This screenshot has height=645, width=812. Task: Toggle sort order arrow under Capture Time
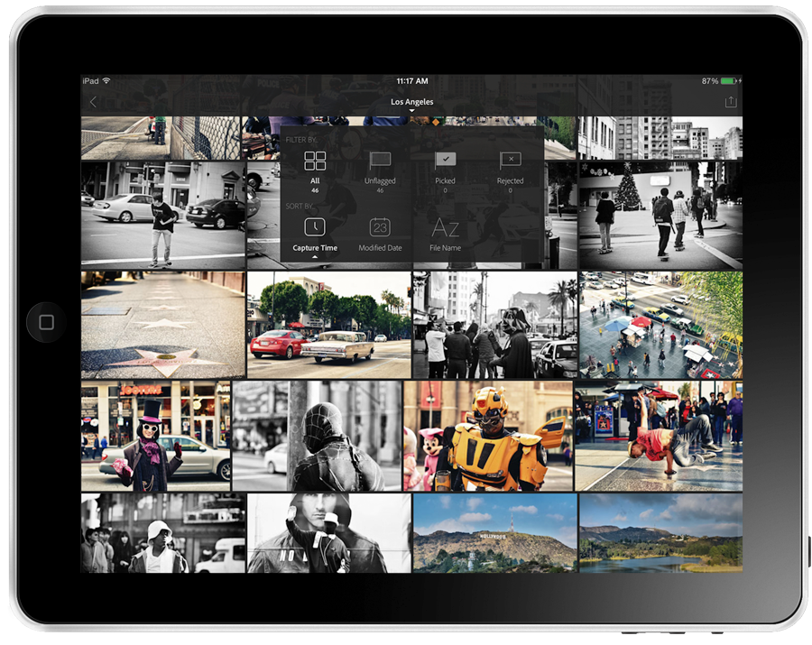click(x=315, y=257)
